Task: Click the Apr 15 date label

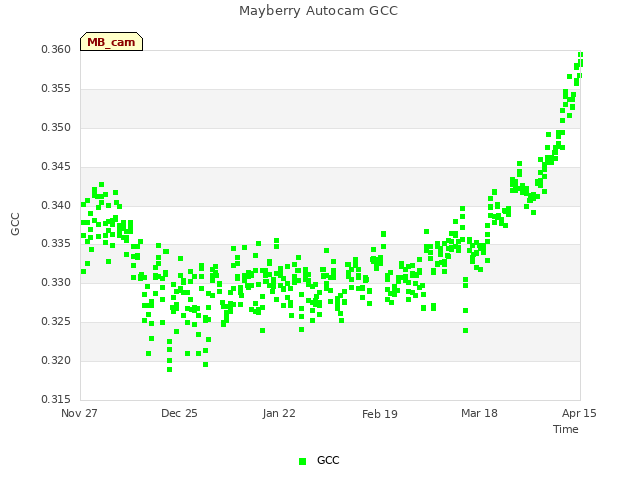Action: (579, 413)
